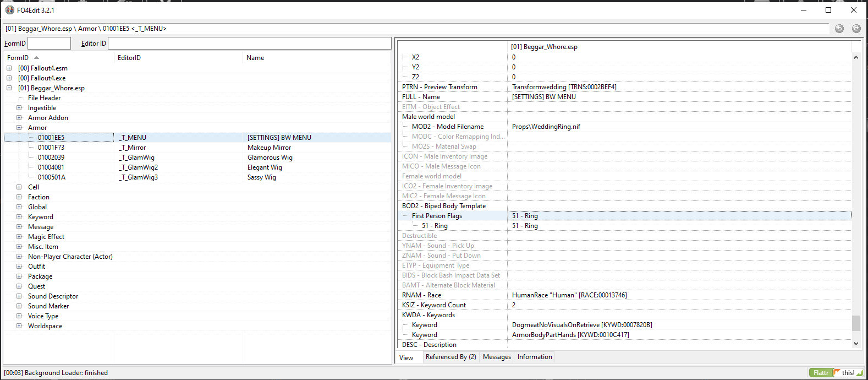Expand the Keyword group

19,217
